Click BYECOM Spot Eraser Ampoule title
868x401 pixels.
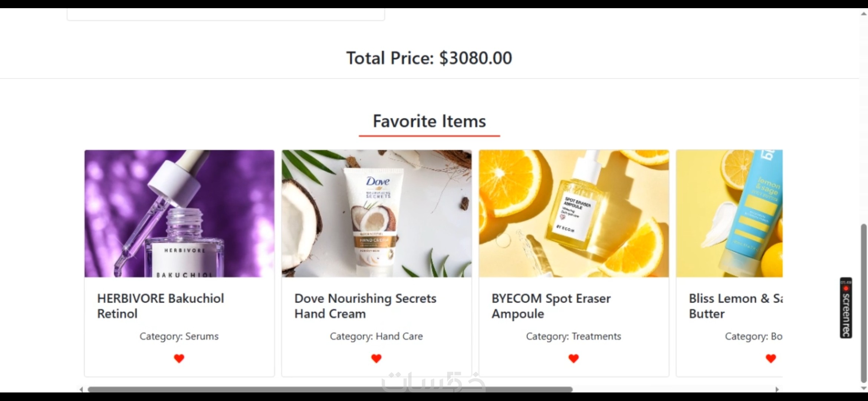point(551,306)
